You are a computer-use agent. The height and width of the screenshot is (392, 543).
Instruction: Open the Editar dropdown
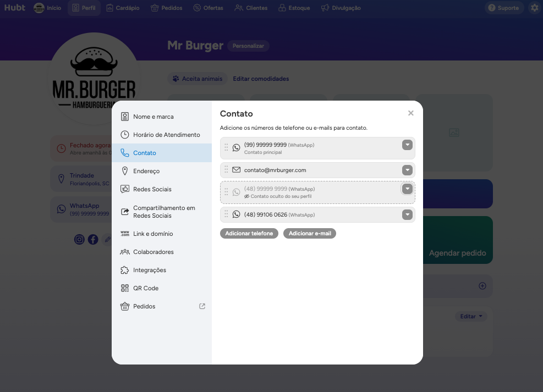pos(471,316)
